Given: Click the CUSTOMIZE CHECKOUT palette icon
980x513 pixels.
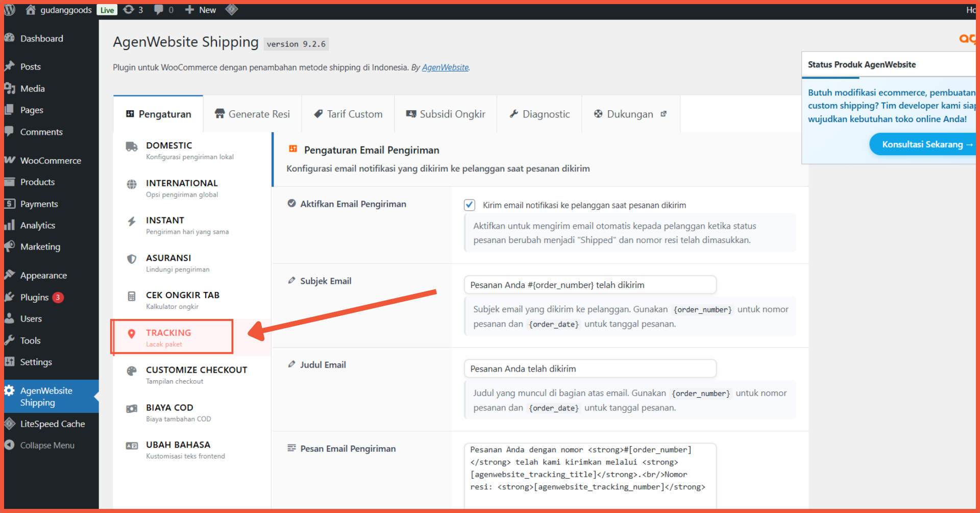Looking at the screenshot, I should point(132,371).
